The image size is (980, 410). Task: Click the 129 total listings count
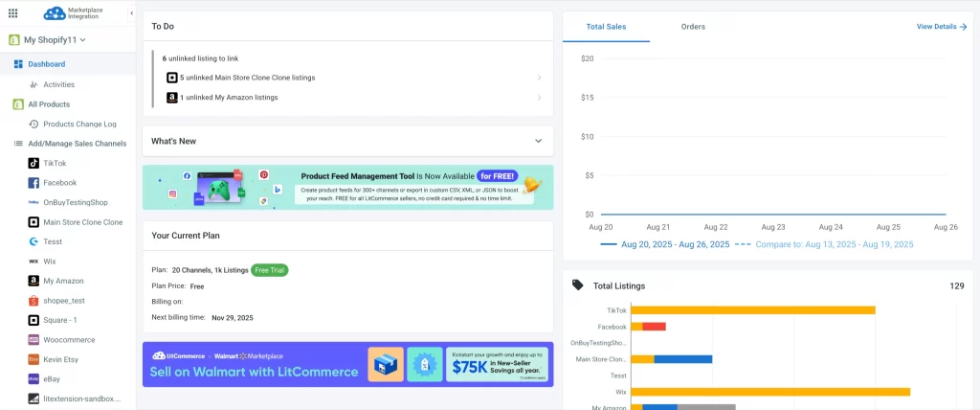(x=957, y=286)
